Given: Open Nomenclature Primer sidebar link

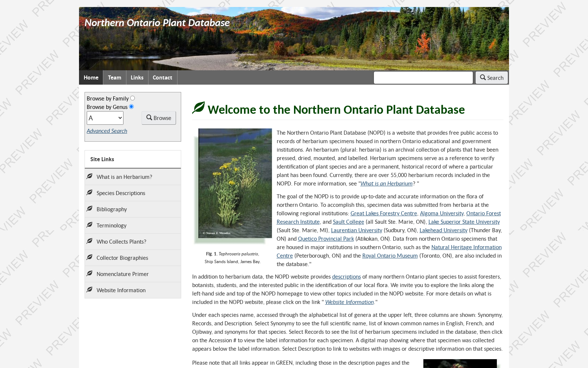Looking at the screenshot, I should [133, 274].
